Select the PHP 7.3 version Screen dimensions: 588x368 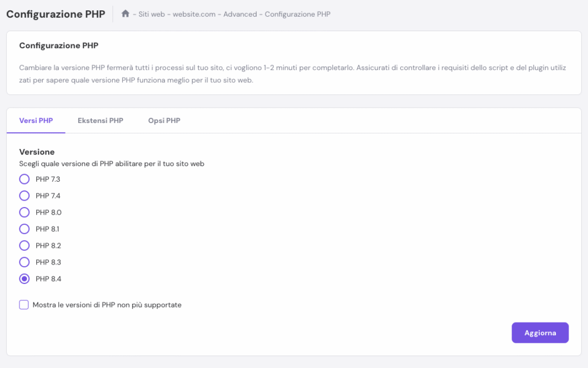point(24,179)
